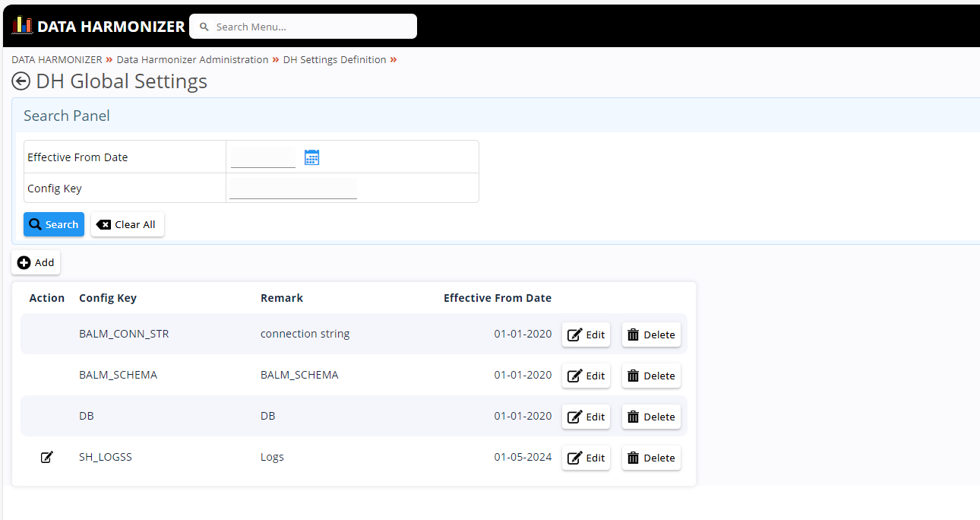Click the Action column header

click(x=47, y=298)
